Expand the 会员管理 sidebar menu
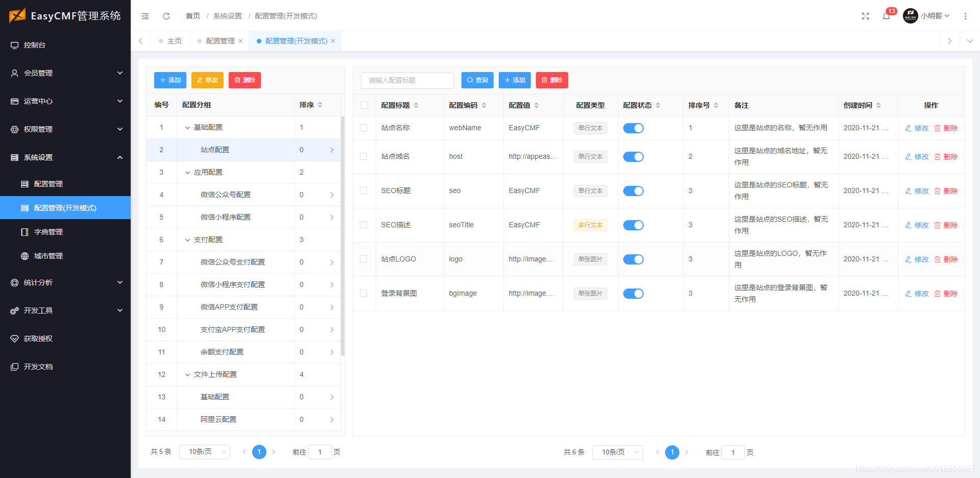 (x=65, y=73)
